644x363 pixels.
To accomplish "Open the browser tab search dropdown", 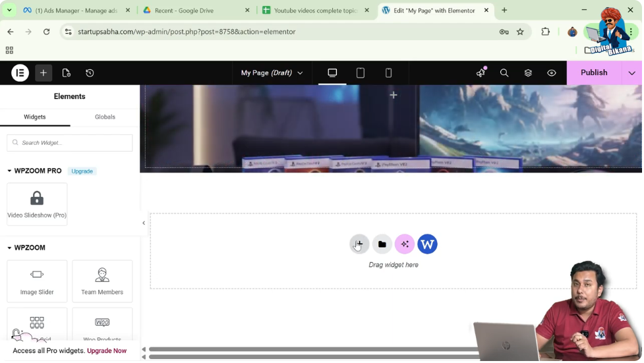I will [9, 11].
